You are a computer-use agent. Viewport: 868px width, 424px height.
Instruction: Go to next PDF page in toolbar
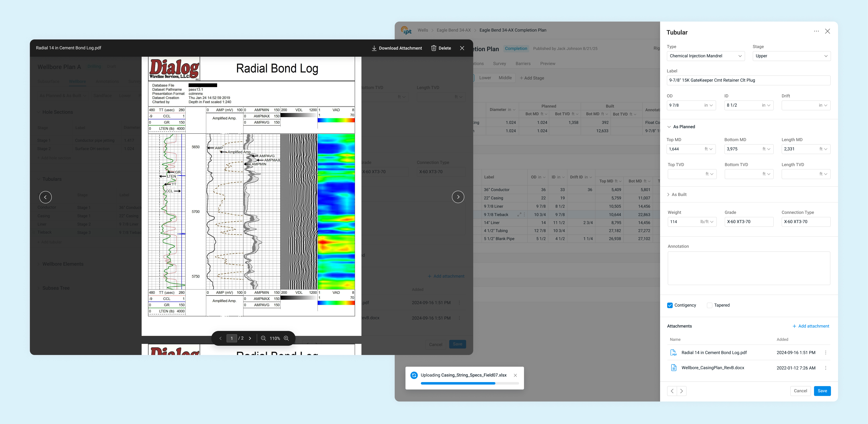tap(250, 338)
